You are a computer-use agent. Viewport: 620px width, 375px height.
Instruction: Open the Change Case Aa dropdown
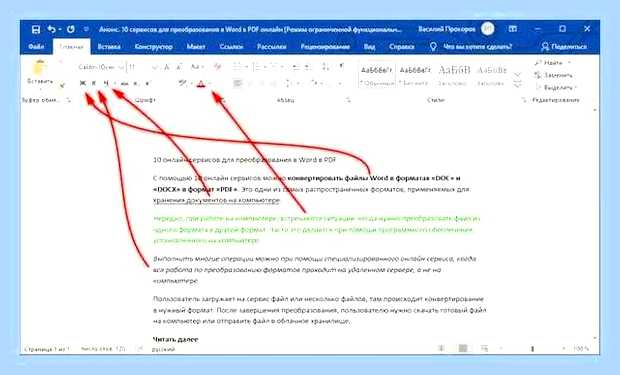197,67
